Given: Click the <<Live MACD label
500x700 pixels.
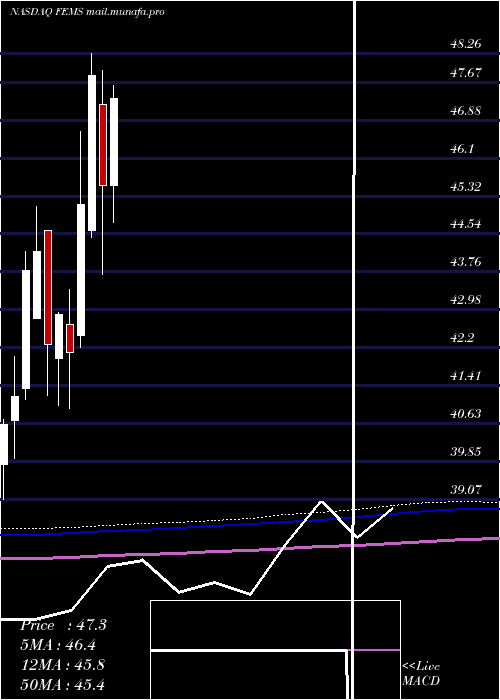Looking at the screenshot, I should point(421,673).
